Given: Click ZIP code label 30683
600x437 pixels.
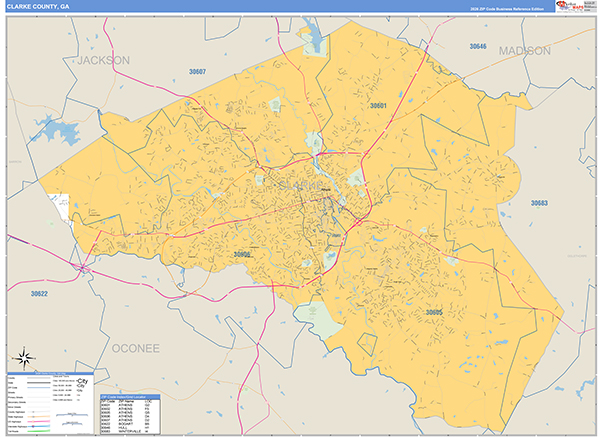Looking at the screenshot, I should 539,203.
